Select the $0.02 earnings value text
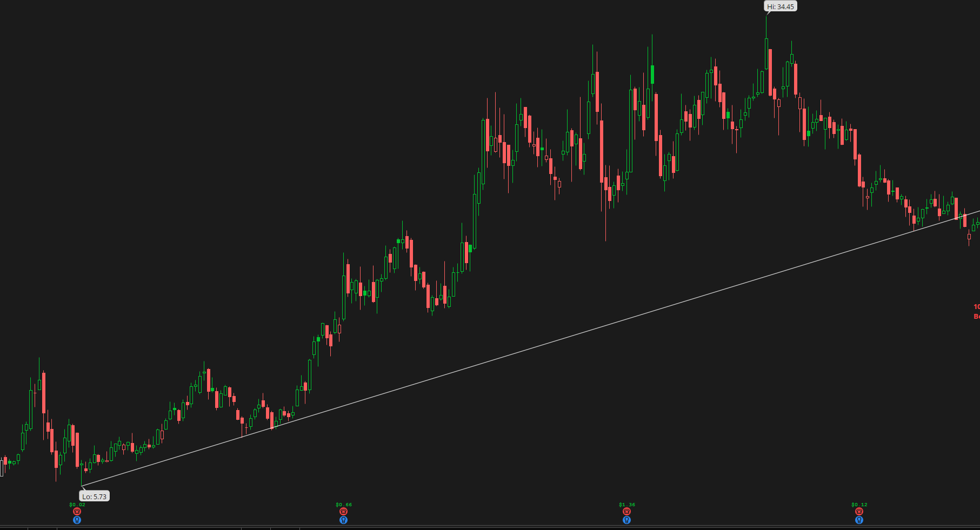Image resolution: width=980 pixels, height=530 pixels. point(77,505)
